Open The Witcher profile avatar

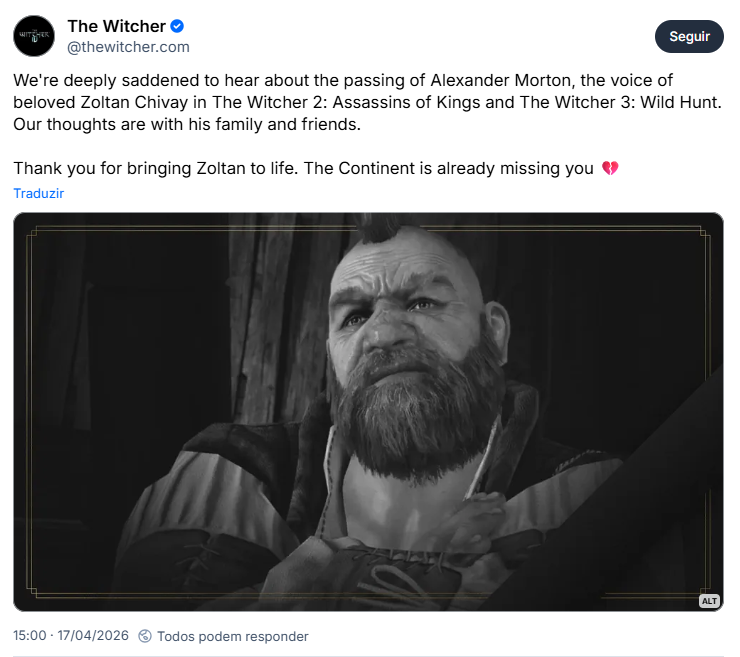[34, 36]
